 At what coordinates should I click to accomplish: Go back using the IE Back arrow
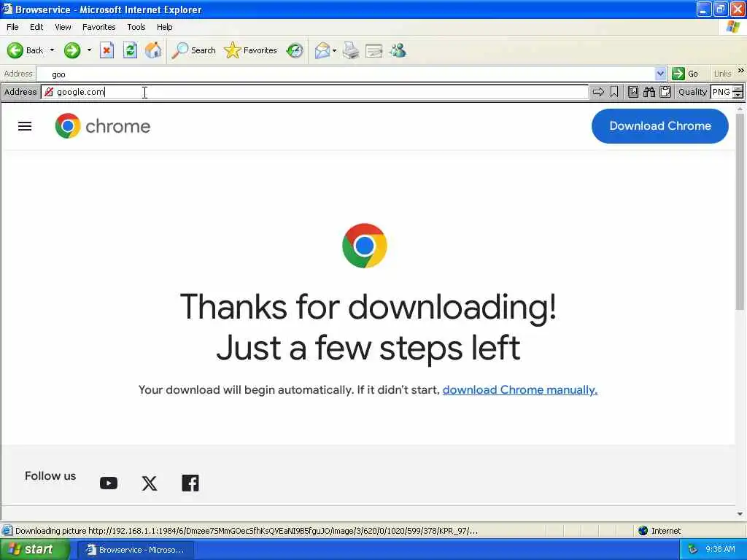(25, 50)
